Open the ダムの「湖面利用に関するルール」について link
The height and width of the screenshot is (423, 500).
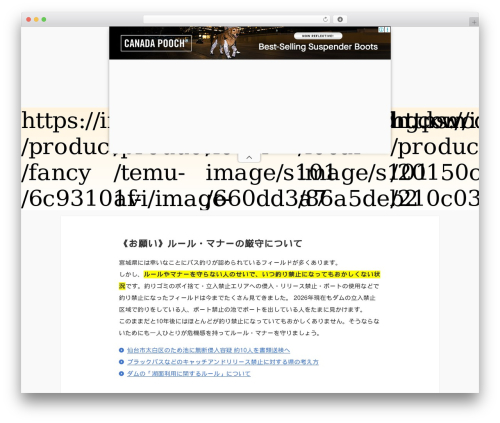pos(189,374)
